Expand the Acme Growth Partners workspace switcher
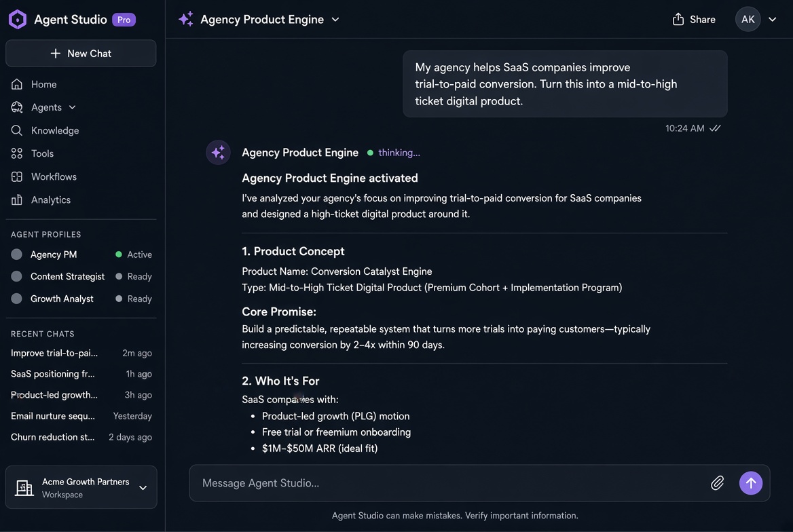 [x=143, y=488]
